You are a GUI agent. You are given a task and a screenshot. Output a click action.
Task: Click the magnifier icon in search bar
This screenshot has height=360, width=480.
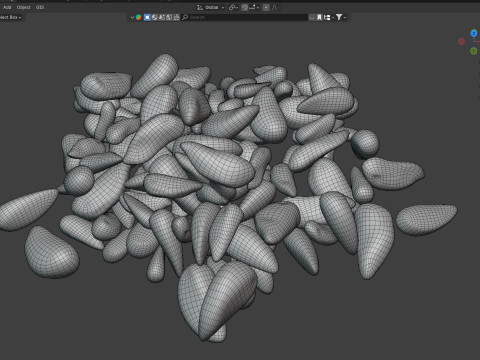tap(185, 17)
